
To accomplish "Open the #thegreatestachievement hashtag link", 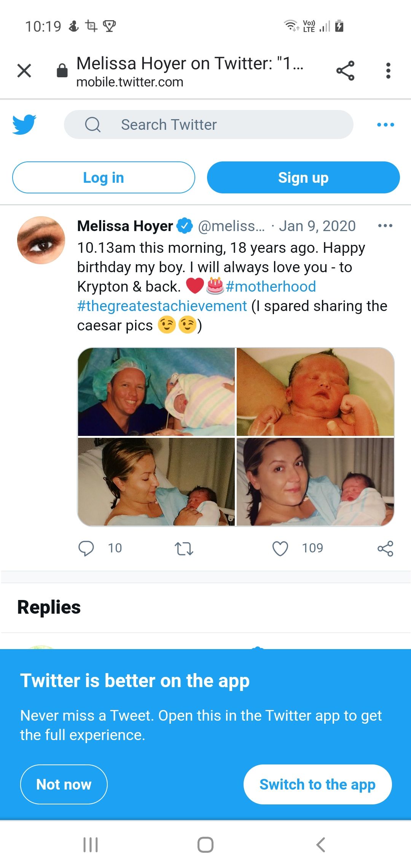I will [162, 306].
